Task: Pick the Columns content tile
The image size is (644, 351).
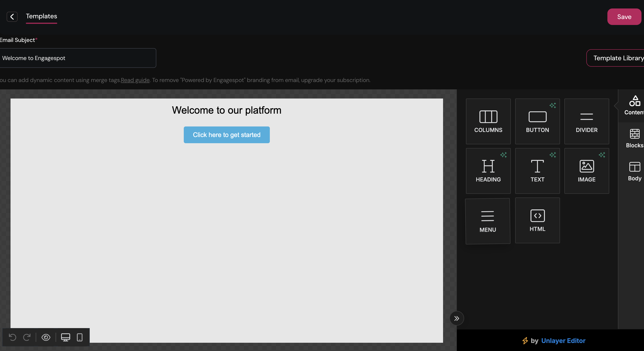Action: pos(488,121)
